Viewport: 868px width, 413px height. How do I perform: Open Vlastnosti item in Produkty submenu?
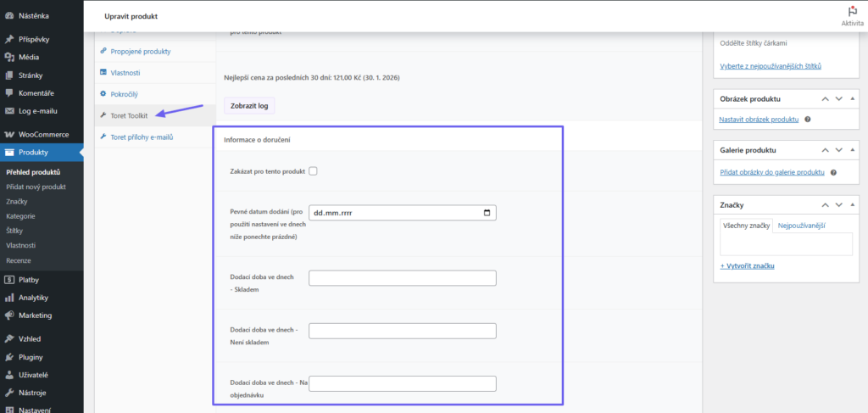pyautogui.click(x=21, y=245)
